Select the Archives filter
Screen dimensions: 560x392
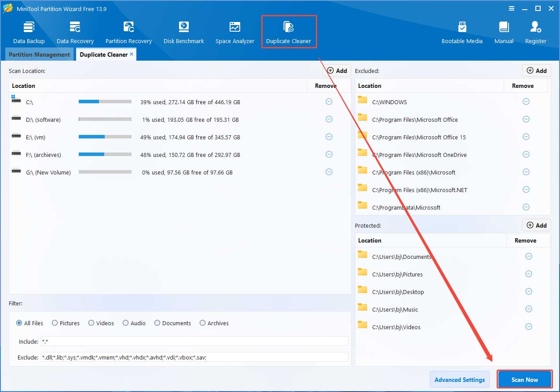tap(214, 323)
